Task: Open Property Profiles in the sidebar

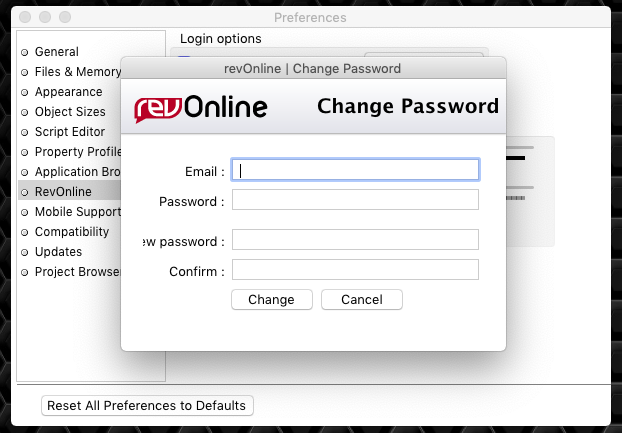Action: coord(77,152)
